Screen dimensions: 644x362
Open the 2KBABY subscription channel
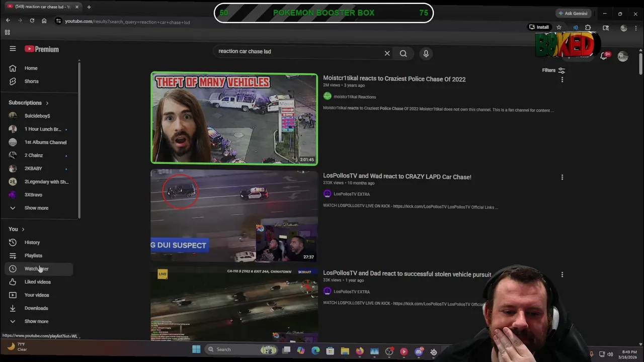click(x=39, y=168)
